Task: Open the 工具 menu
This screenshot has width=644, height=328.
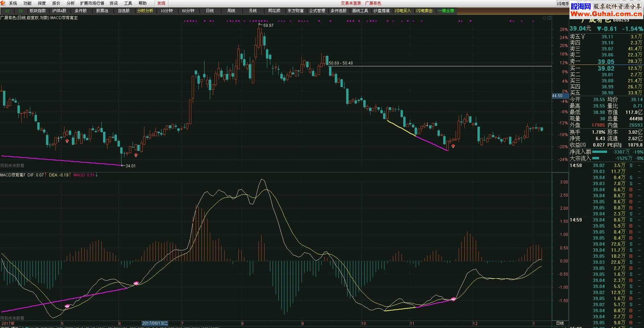Action: click(x=128, y=3)
